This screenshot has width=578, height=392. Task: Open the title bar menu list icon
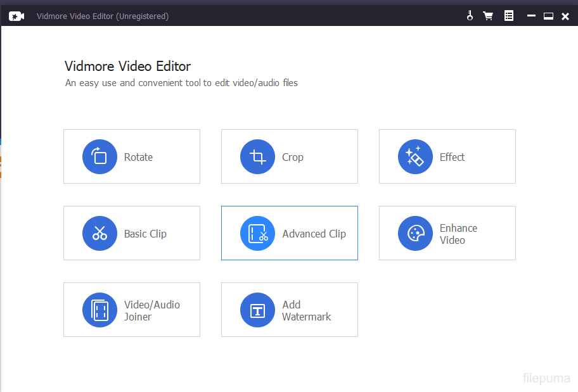(509, 16)
